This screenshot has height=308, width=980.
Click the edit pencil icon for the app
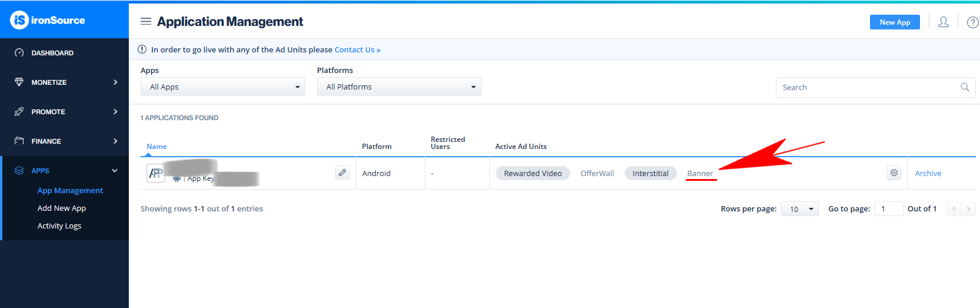(342, 173)
